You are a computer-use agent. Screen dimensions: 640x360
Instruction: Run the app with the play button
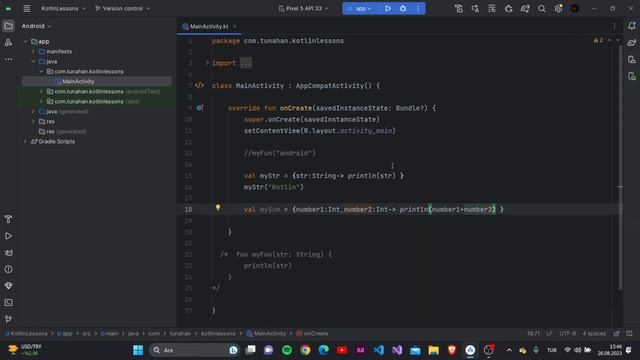(x=388, y=9)
